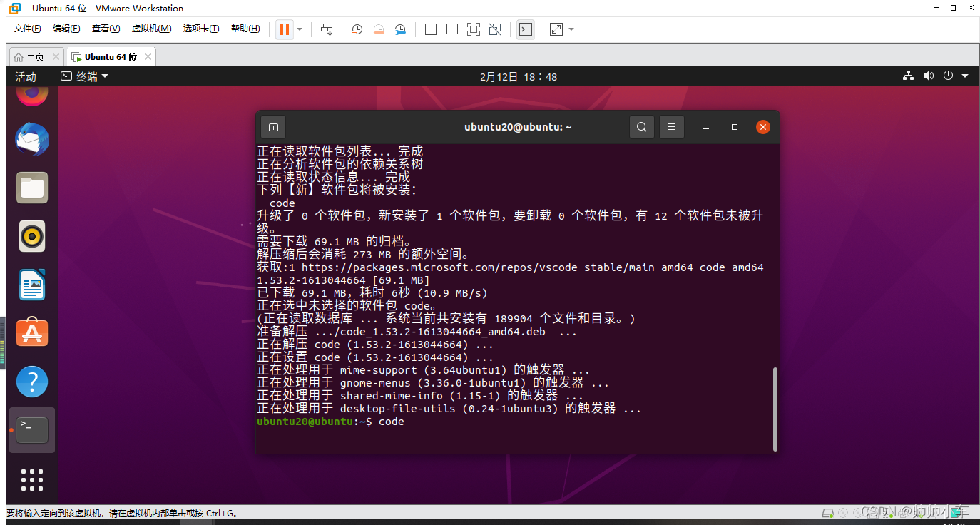Viewport: 980px width, 525px height.
Task: Open the 活动 activities overview
Action: point(26,76)
